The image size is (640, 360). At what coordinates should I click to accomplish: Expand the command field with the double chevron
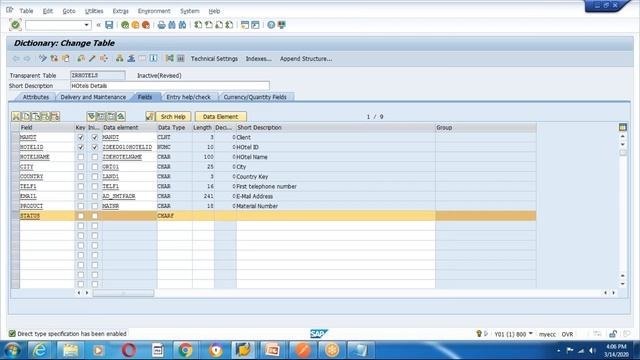click(x=98, y=25)
